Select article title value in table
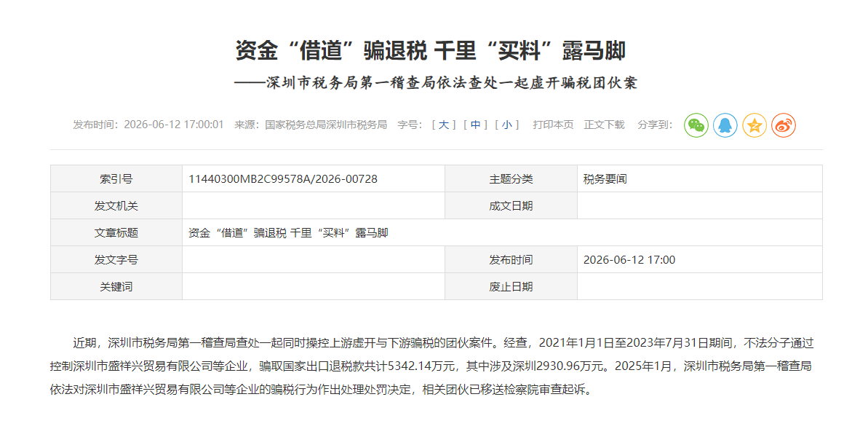The width and height of the screenshot is (868, 421). click(288, 232)
